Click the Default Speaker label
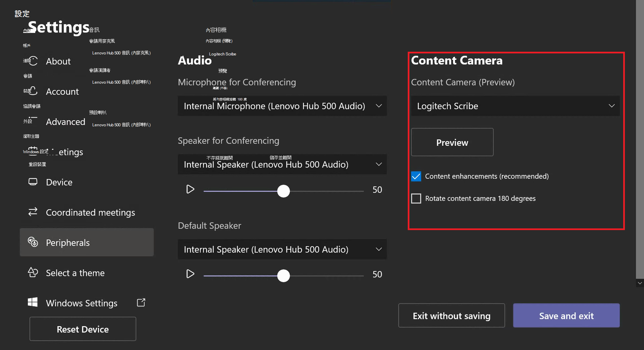 (x=209, y=226)
